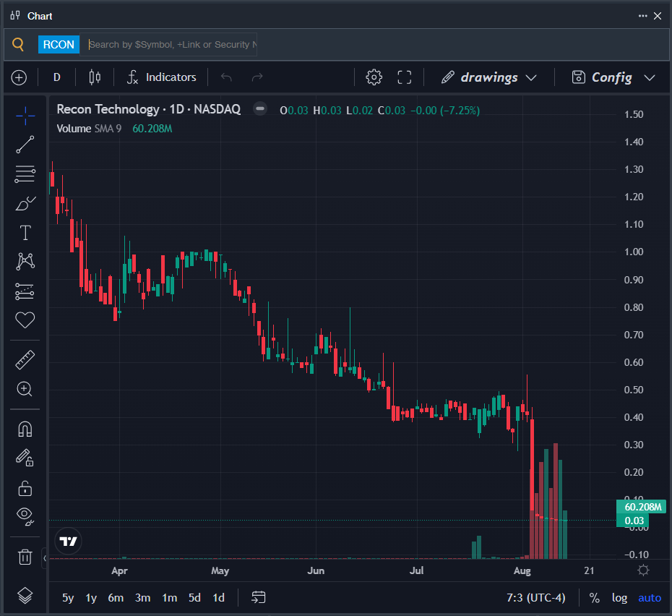Select the text annotation tool
Screen dimensions: 672x616
(25, 233)
